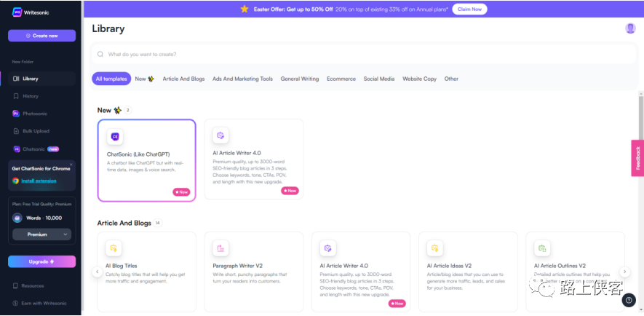Click the Chrome browser icon
This screenshot has height=316, width=644.
[x=15, y=181]
